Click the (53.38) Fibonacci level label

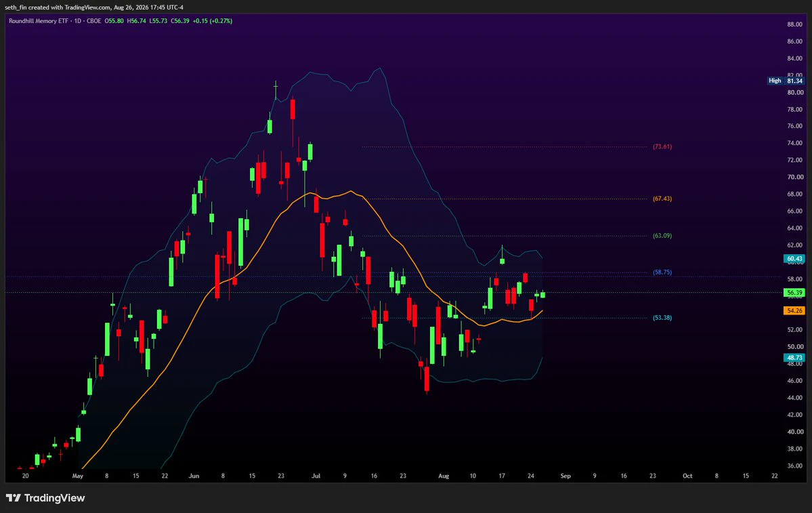[x=662, y=318]
